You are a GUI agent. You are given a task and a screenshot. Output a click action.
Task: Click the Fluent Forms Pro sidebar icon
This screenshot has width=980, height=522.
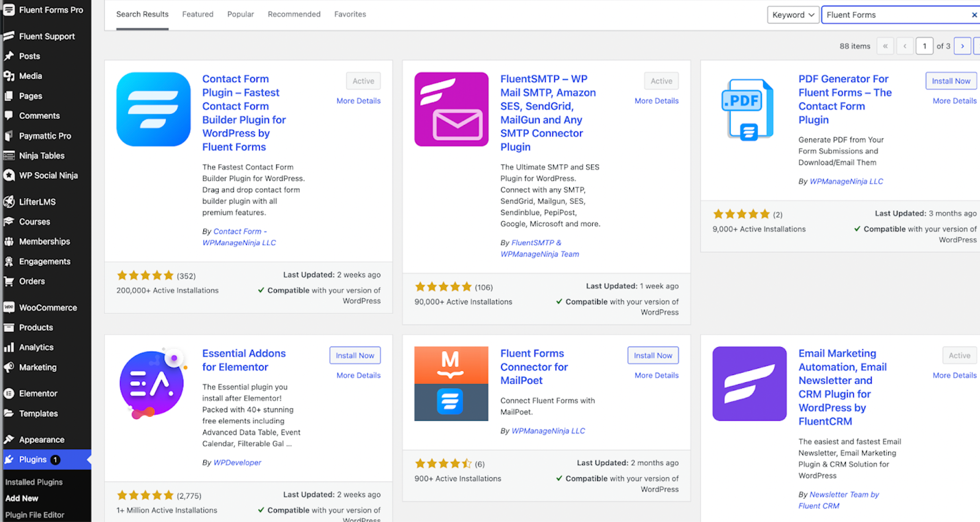pyautogui.click(x=9, y=10)
